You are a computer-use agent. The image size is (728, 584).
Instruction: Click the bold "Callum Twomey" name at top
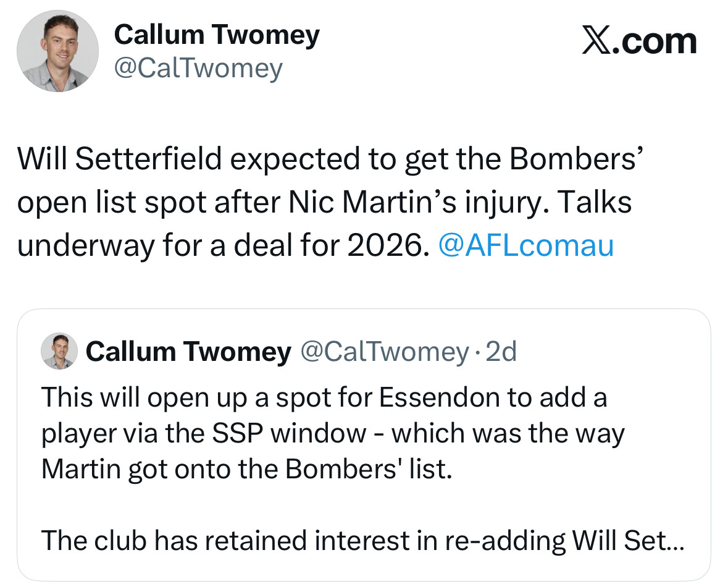click(x=217, y=35)
